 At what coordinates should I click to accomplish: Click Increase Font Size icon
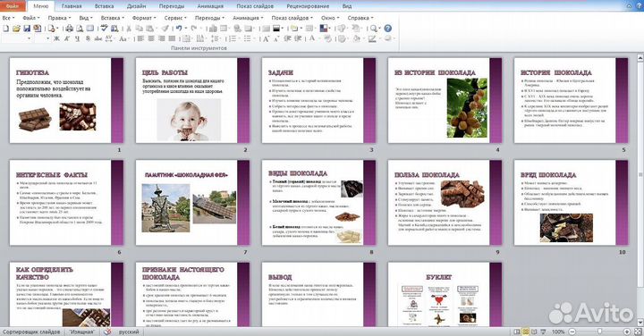pyautogui.click(x=267, y=38)
